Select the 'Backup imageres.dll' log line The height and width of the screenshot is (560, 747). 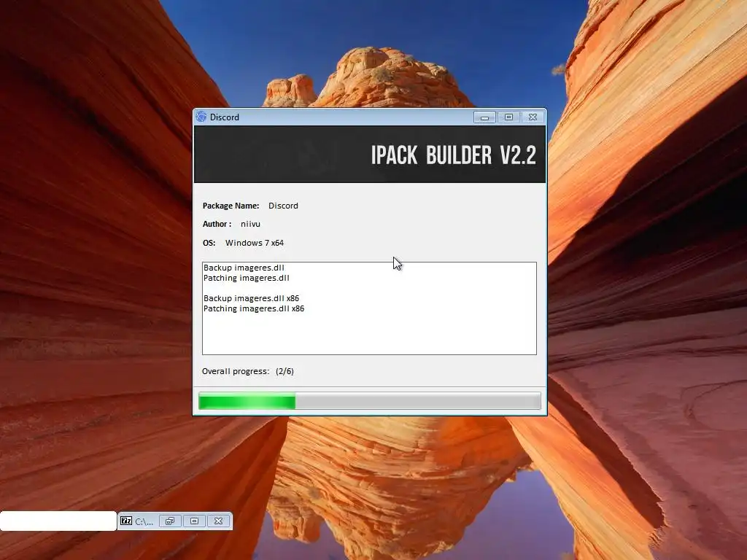point(244,268)
